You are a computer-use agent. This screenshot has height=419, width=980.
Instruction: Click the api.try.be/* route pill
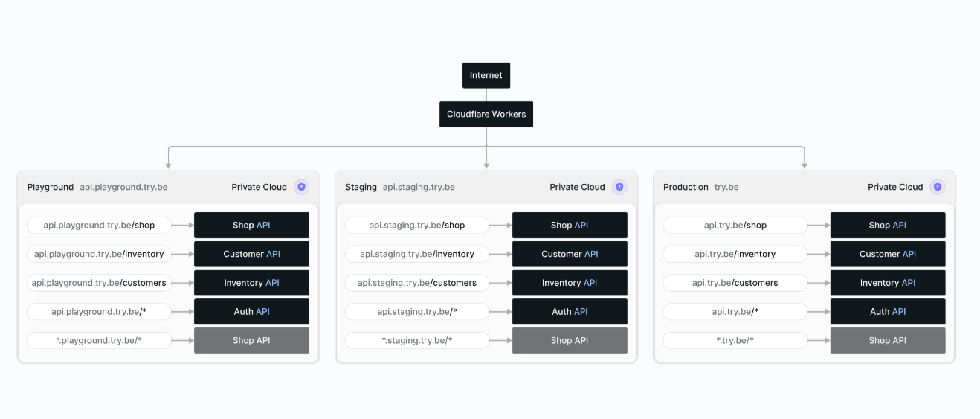click(735, 311)
